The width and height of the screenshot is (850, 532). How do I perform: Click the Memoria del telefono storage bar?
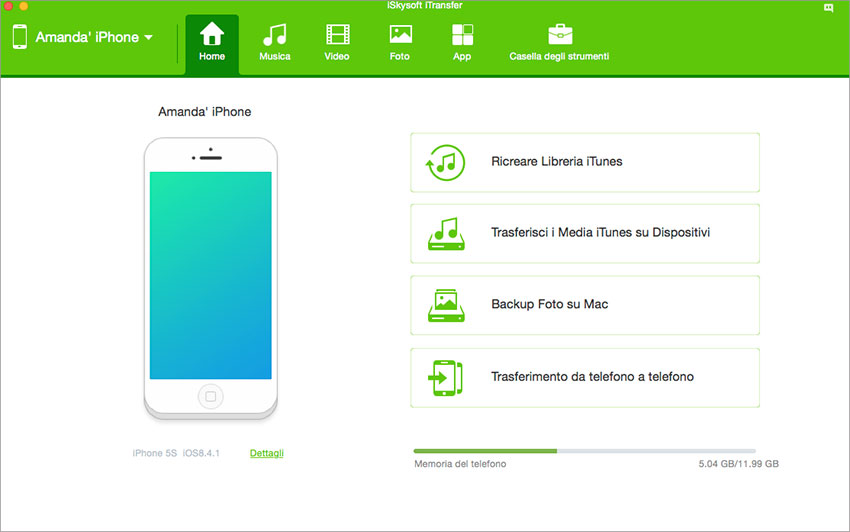pos(584,451)
